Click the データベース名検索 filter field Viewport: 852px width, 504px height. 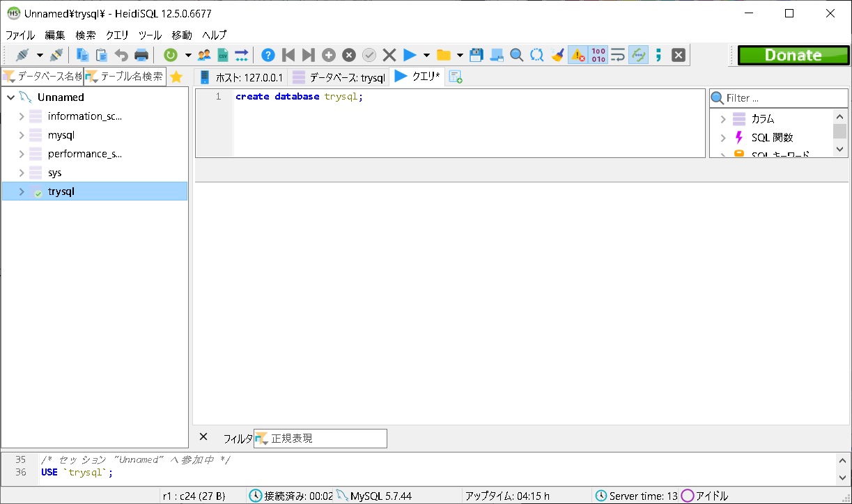42,77
